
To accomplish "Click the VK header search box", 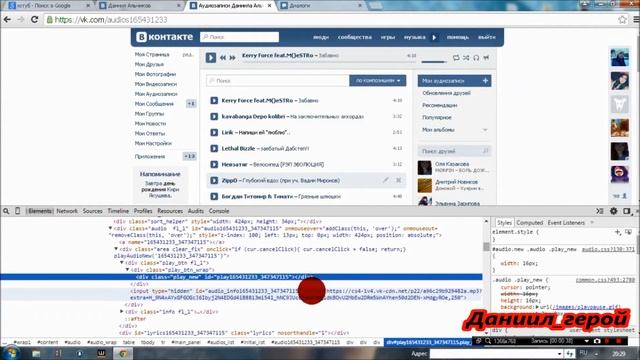I will pyautogui.click(x=240, y=37).
